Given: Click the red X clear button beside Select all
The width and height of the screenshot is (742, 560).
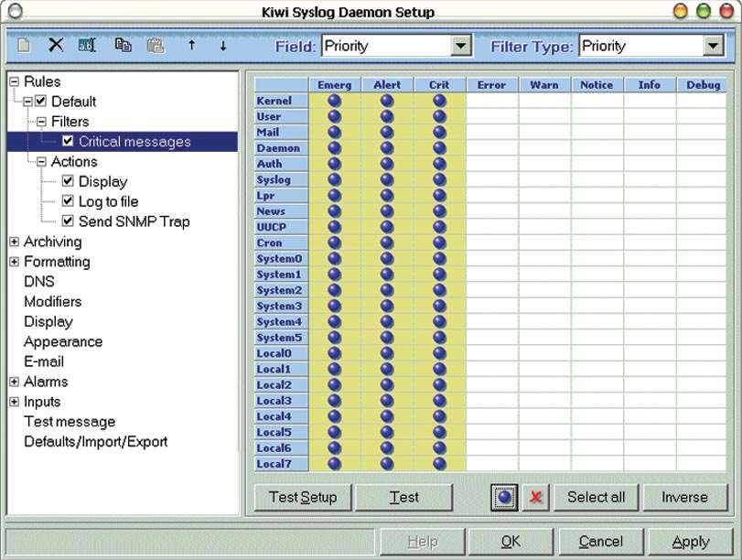Looking at the screenshot, I should point(535,497).
